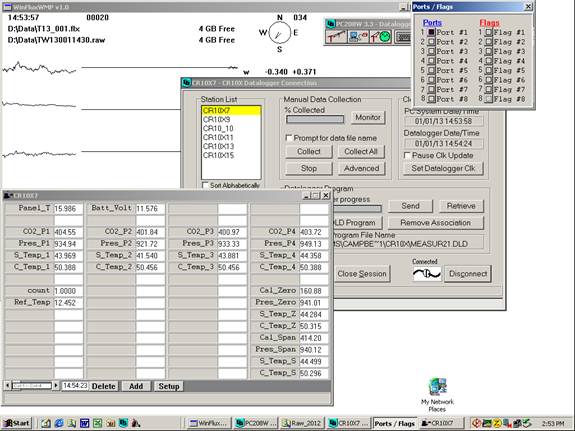Click the Collect button

point(309,151)
